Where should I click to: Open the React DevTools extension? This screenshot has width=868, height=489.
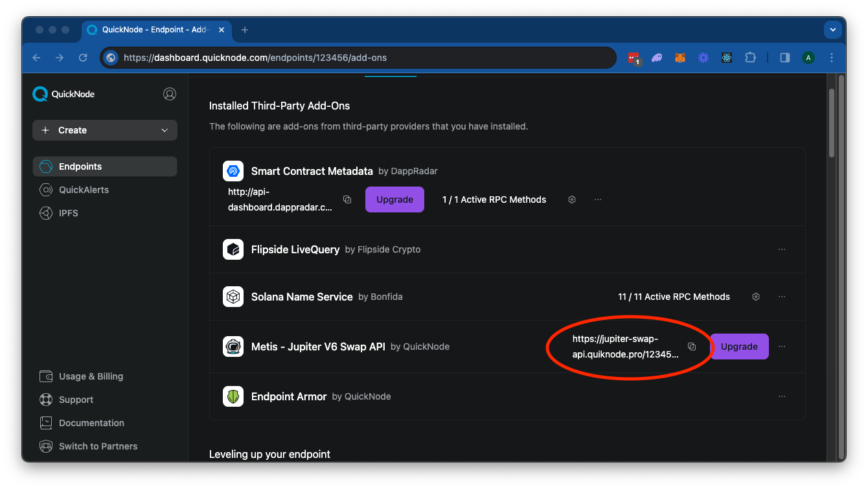pos(727,58)
